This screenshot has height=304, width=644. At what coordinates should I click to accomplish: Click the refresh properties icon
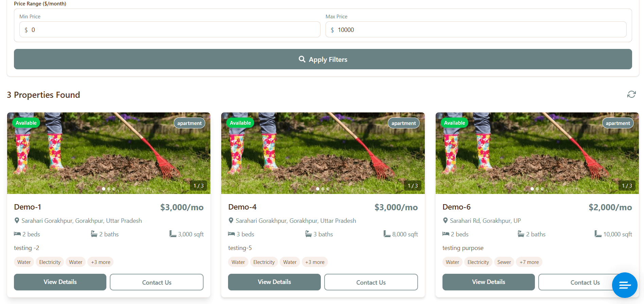(631, 94)
